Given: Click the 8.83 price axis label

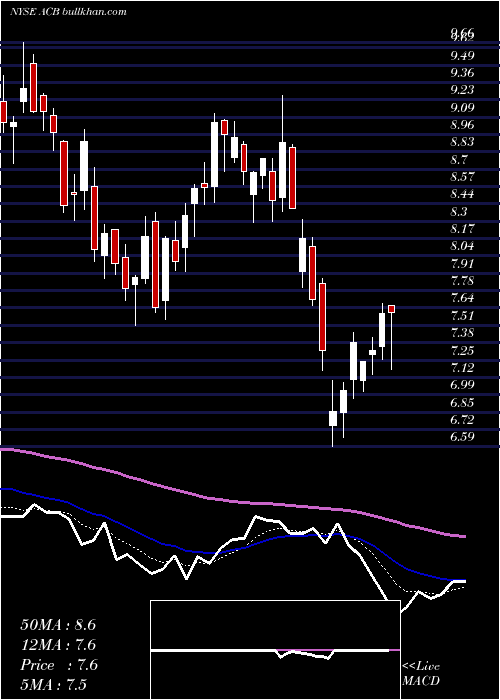Looking at the screenshot, I should (462, 142).
